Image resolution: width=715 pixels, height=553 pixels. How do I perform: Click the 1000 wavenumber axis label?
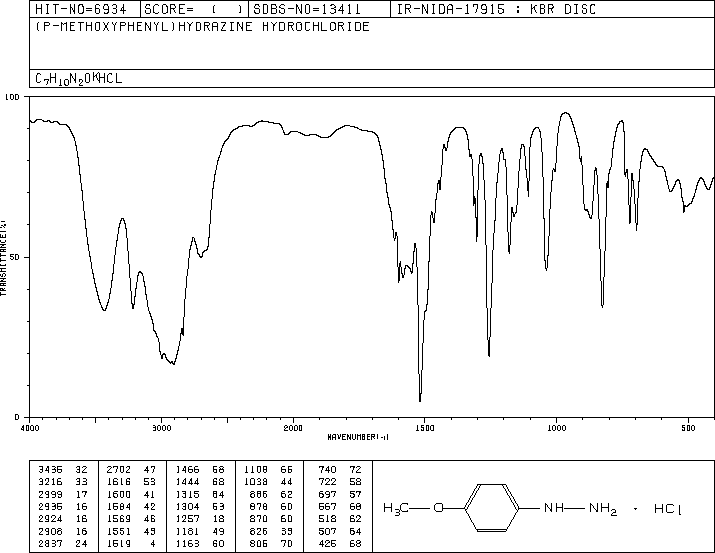point(556,428)
